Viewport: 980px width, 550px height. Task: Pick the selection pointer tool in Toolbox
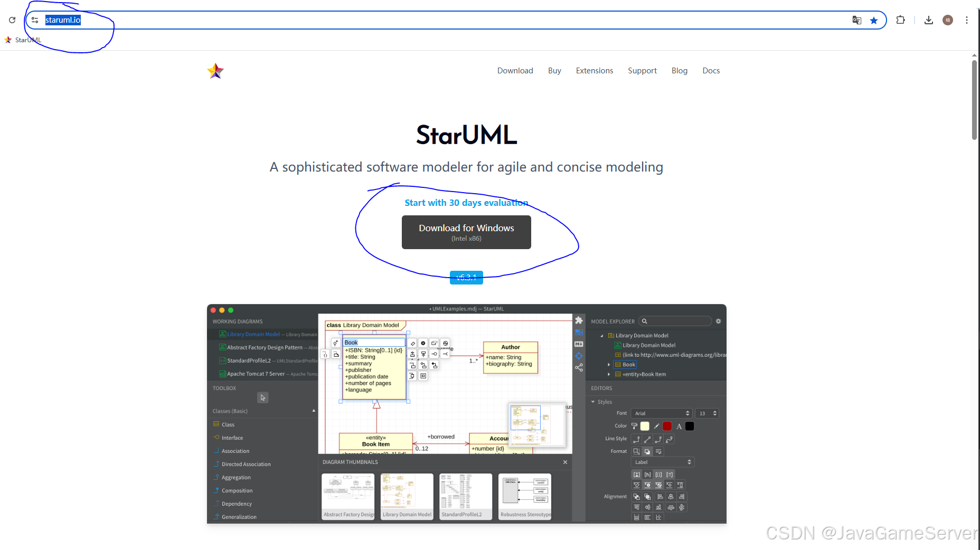262,397
